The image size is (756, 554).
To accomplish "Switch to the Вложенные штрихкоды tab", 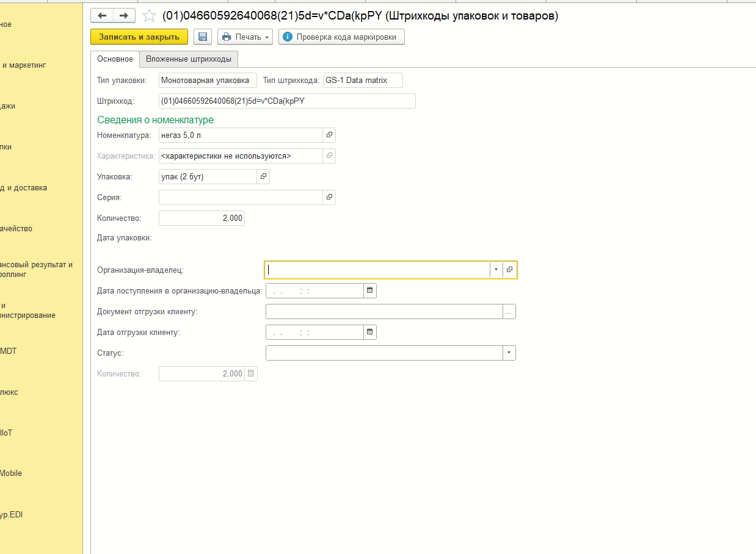I will 189,59.
